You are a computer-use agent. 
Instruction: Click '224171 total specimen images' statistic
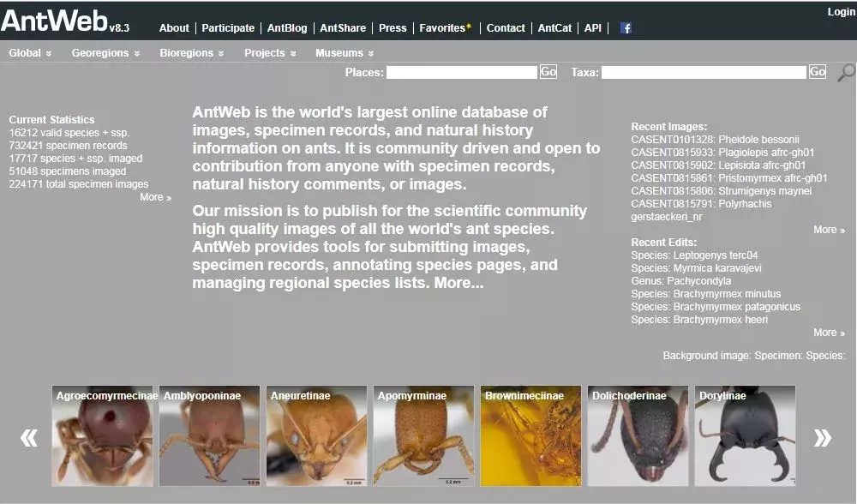[78, 184]
